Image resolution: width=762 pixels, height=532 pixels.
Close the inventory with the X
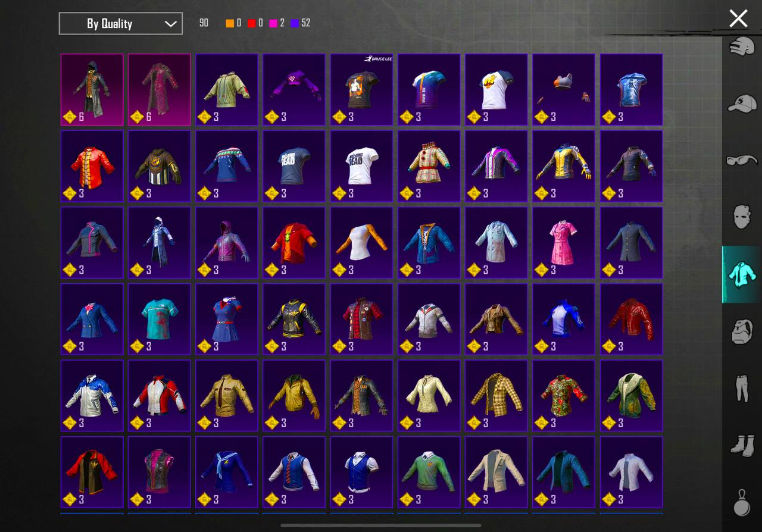click(738, 18)
